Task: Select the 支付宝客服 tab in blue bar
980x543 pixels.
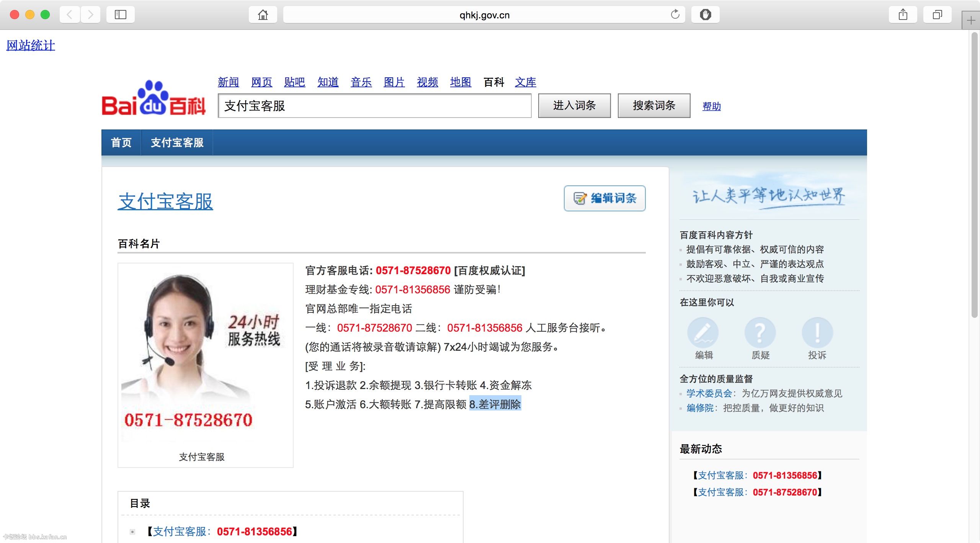Action: point(177,142)
